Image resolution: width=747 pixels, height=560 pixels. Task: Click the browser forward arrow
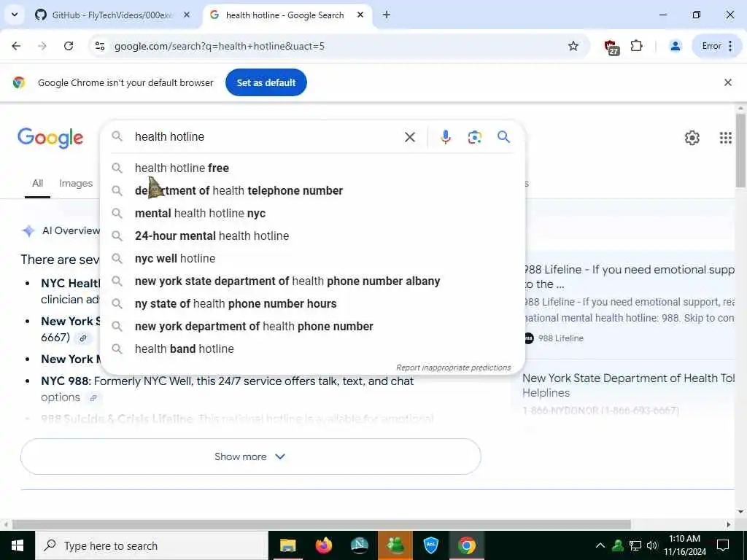(x=42, y=46)
